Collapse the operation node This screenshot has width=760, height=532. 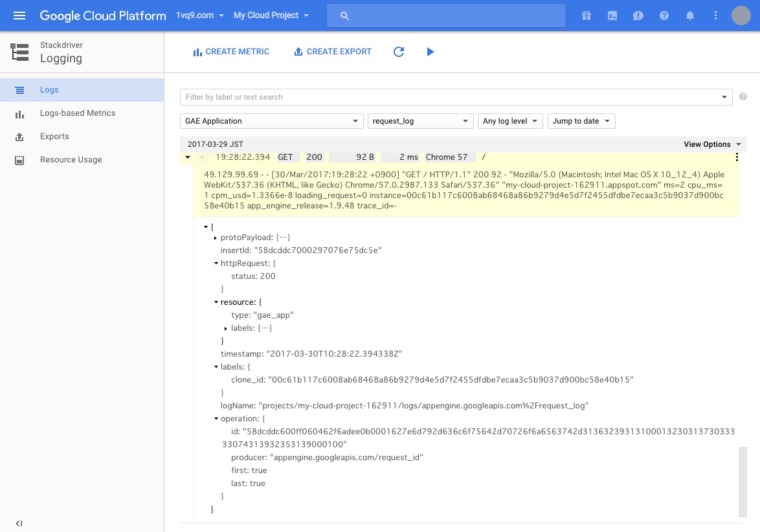point(216,419)
